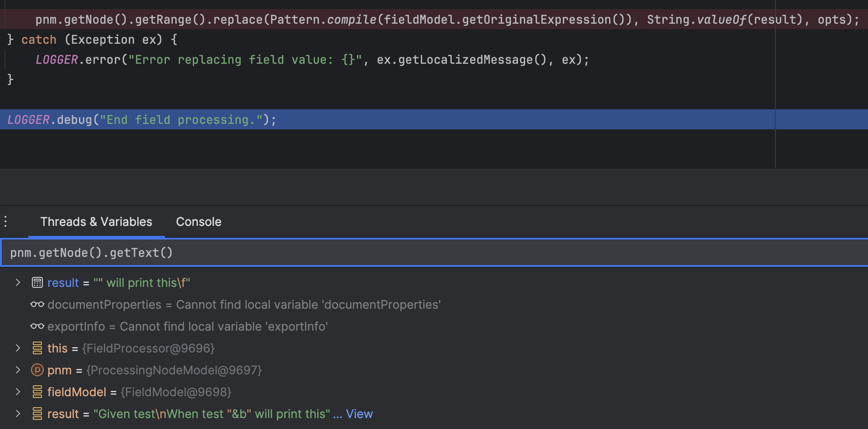Open the debug panel three-dot options menu
The height and width of the screenshot is (429, 868).
coord(5,222)
